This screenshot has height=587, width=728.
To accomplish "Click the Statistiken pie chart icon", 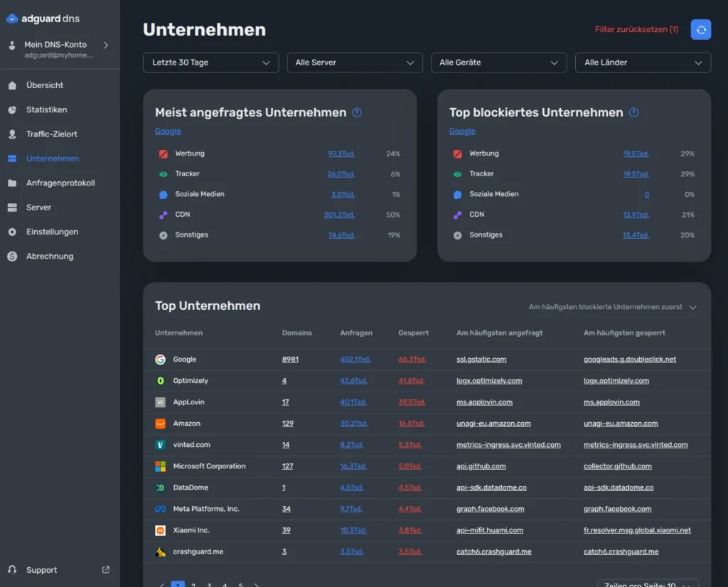I will [13, 110].
